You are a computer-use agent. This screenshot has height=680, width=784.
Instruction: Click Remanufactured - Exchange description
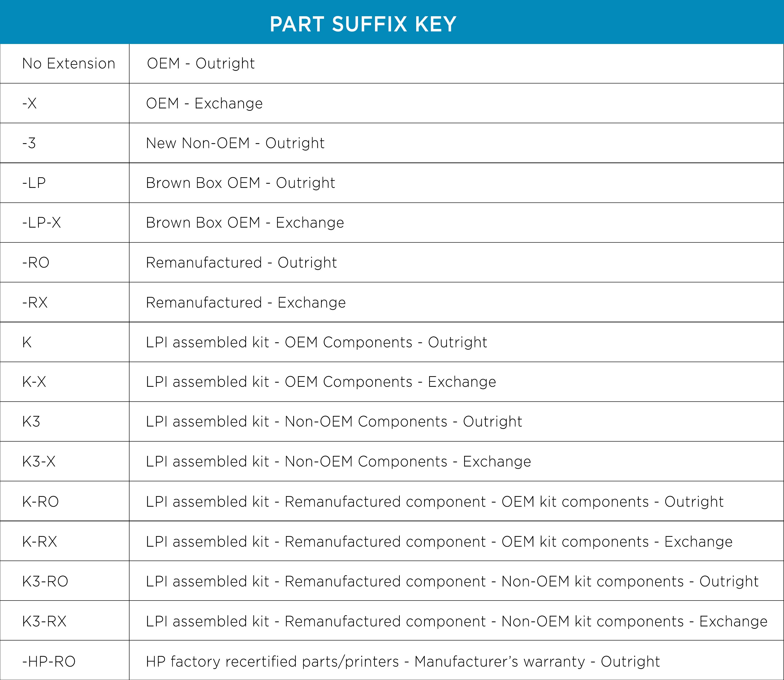point(246,302)
